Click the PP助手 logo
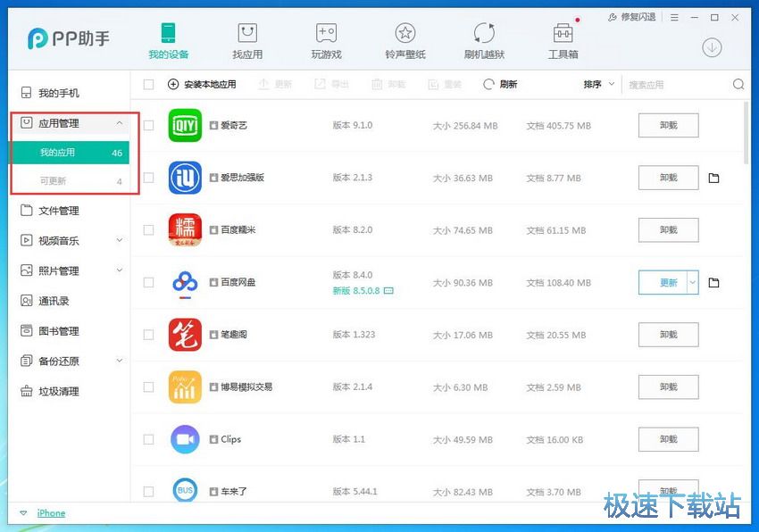The width and height of the screenshot is (759, 532). point(69,38)
